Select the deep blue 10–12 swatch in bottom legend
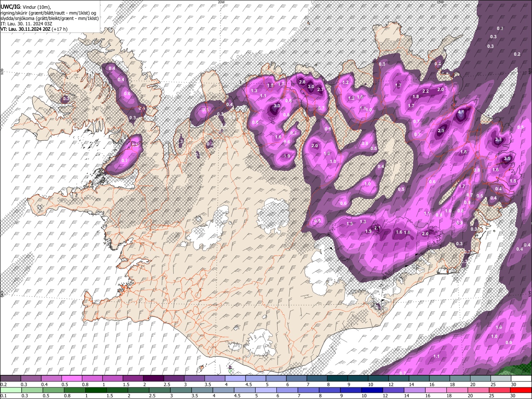This screenshot has height=399, width=532. pos(372,390)
